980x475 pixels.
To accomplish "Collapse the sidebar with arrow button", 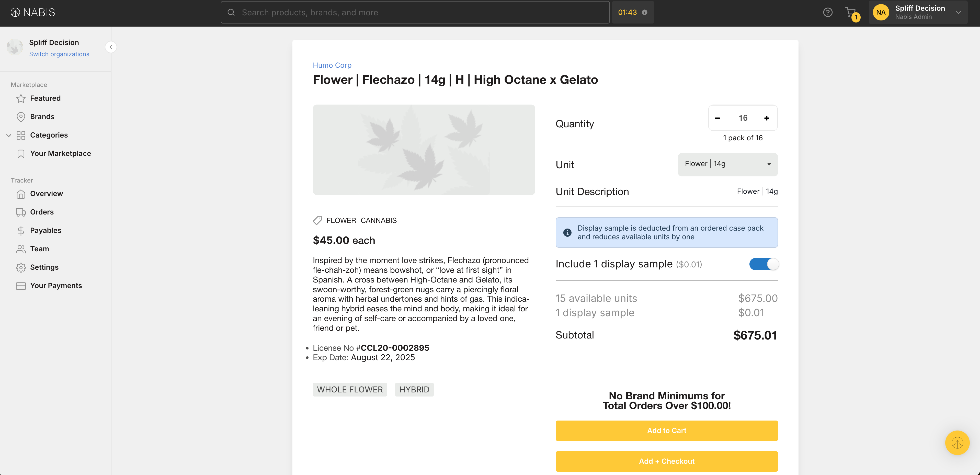I will (x=111, y=47).
